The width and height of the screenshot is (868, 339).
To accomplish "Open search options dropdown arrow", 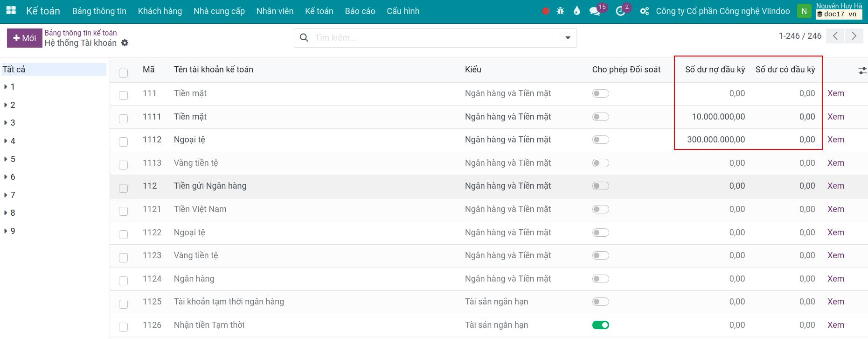I will [568, 38].
